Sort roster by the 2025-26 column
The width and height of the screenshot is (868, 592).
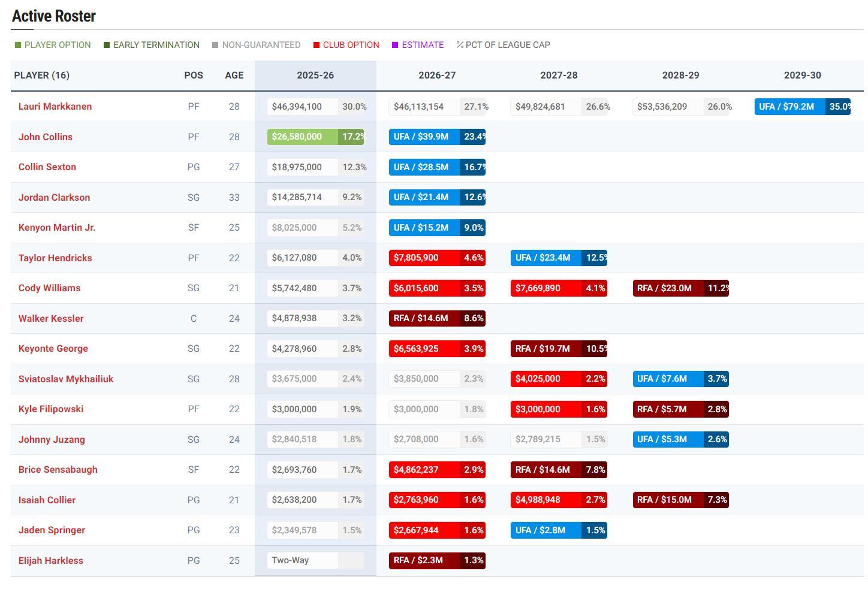pyautogui.click(x=315, y=75)
